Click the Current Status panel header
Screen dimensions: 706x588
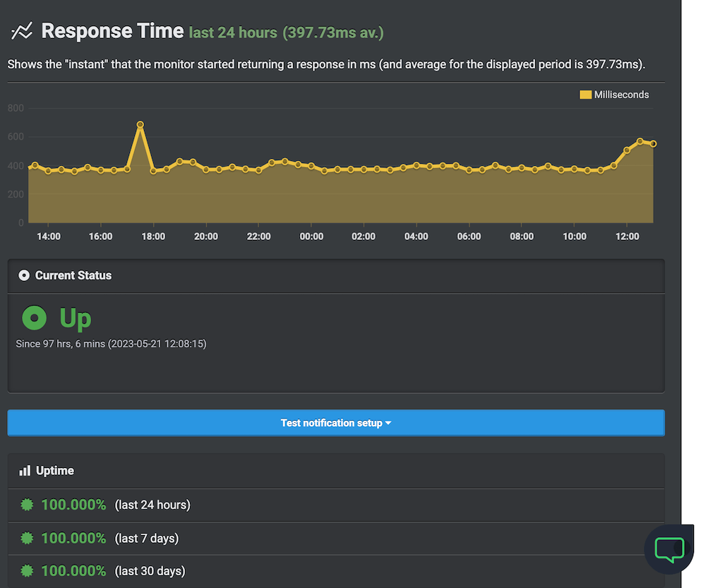336,275
